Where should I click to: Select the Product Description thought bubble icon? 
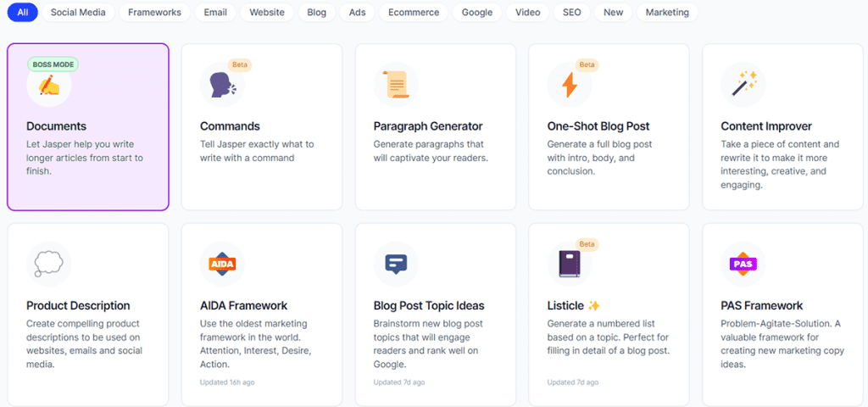point(49,264)
